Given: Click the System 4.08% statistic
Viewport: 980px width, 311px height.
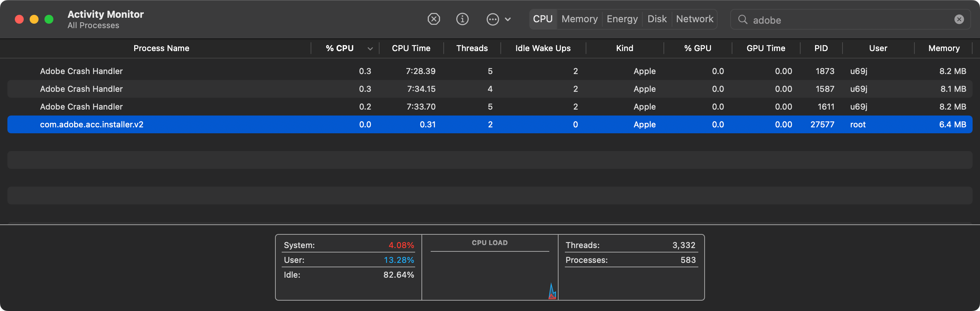Looking at the screenshot, I should pos(349,245).
